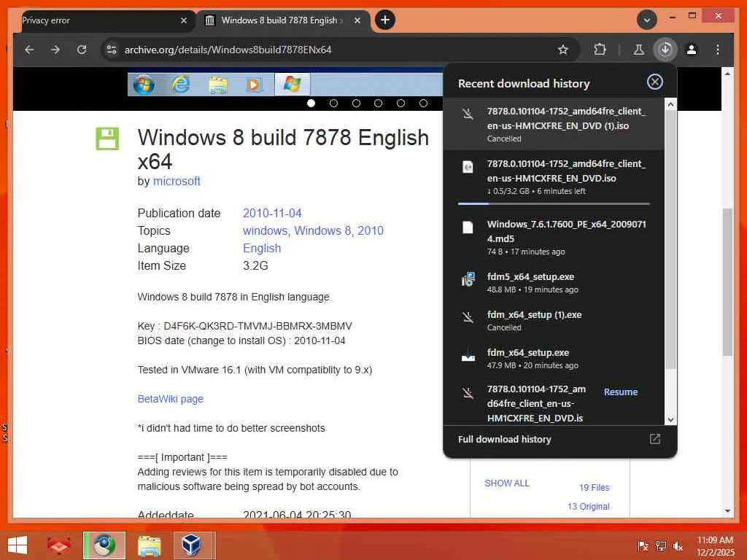The height and width of the screenshot is (560, 747).
Task: Click the cancelled icon for fdm_x64_setup (1).exe
Action: click(x=468, y=317)
